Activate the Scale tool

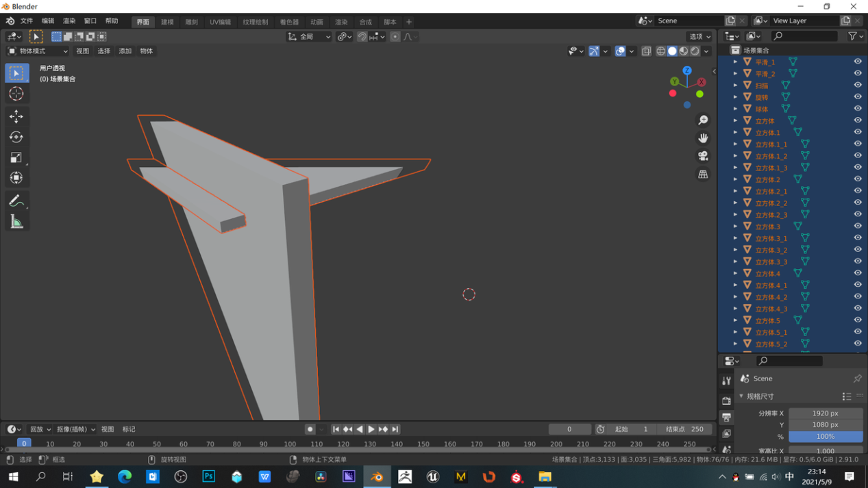(16, 157)
